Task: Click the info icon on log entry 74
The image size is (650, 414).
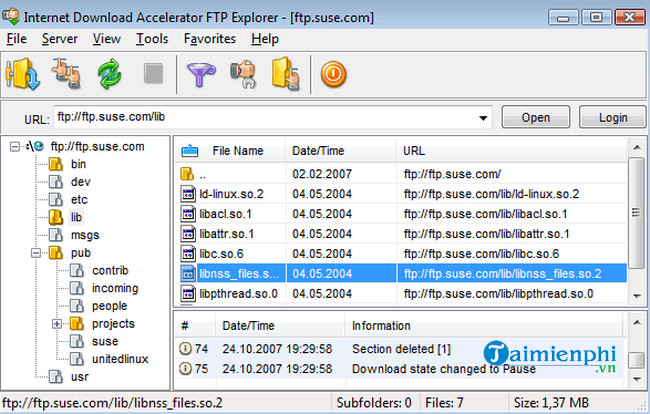Action: (185, 349)
